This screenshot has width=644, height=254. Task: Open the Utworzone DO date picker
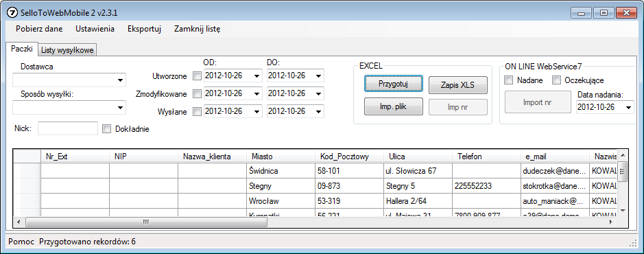(x=319, y=76)
